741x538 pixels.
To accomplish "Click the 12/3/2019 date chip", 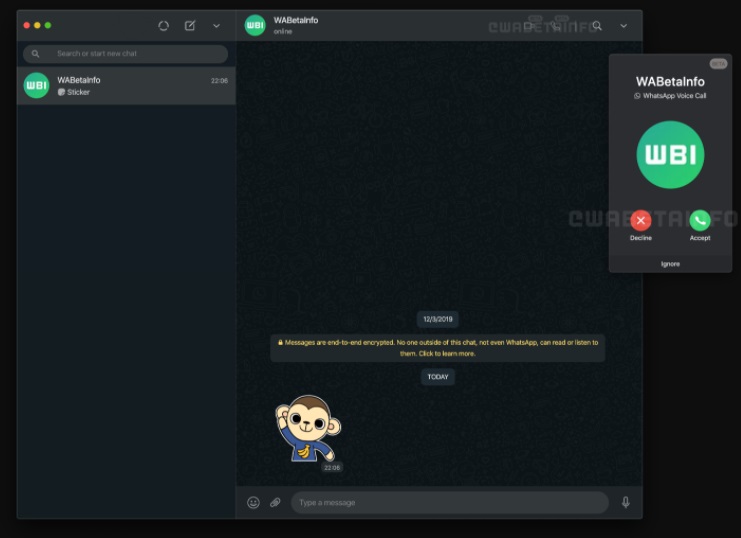I will [438, 319].
